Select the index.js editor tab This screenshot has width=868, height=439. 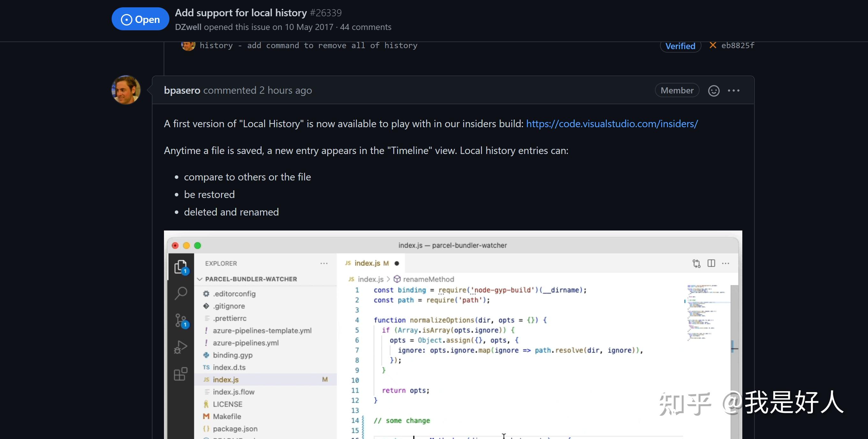tap(371, 263)
